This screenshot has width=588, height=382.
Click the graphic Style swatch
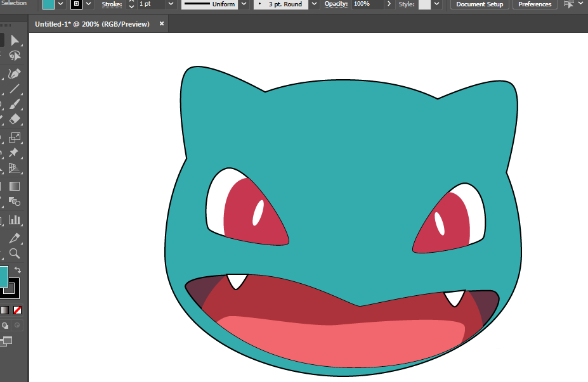tap(424, 4)
